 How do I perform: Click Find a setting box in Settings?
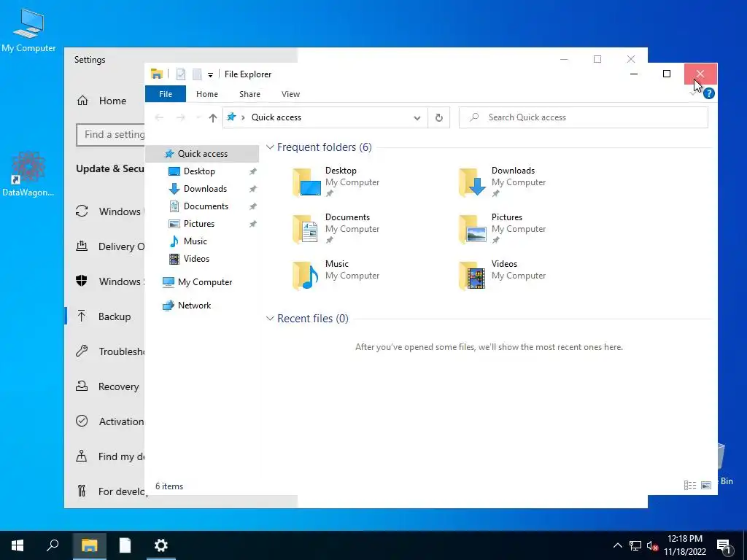point(111,135)
